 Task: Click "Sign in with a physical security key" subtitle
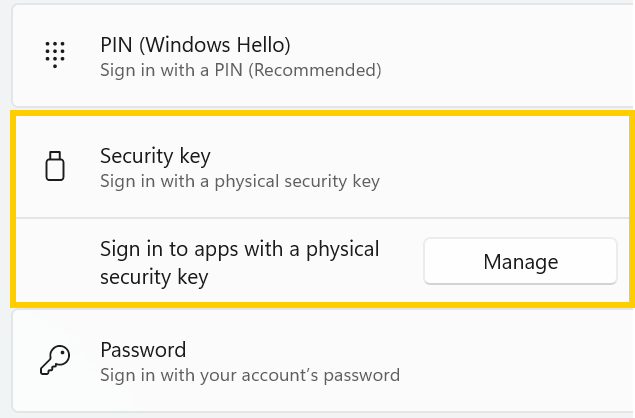tap(240, 182)
